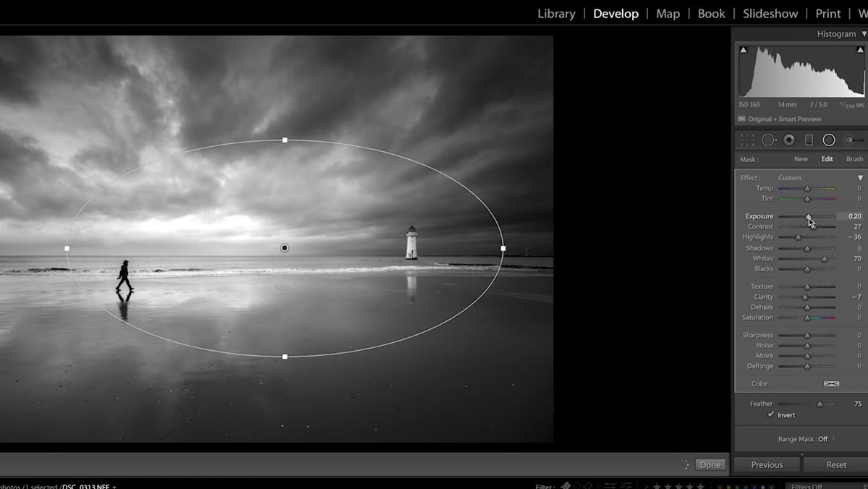This screenshot has height=489, width=868.
Task: Click the left handle of the radial ellipse
Action: tap(67, 248)
